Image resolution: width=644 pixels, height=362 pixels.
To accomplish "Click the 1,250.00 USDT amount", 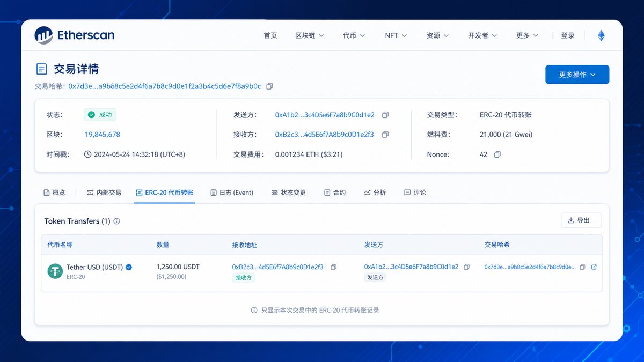I will click(x=178, y=267).
